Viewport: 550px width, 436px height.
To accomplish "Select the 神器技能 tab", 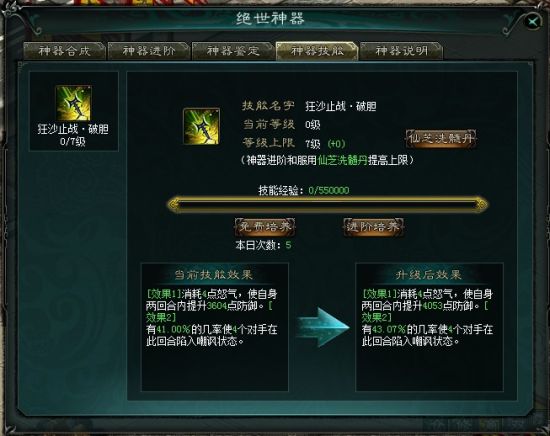I will click(x=317, y=51).
